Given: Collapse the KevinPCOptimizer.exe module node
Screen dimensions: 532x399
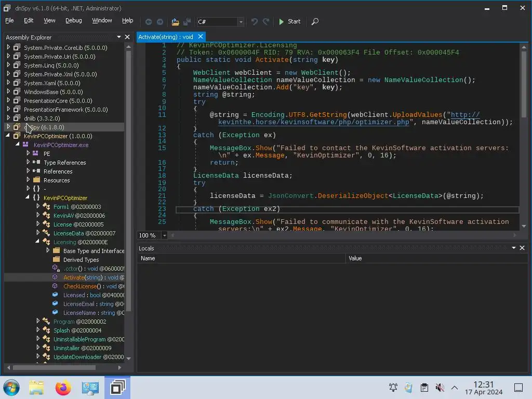Looking at the screenshot, I should pos(17,144).
